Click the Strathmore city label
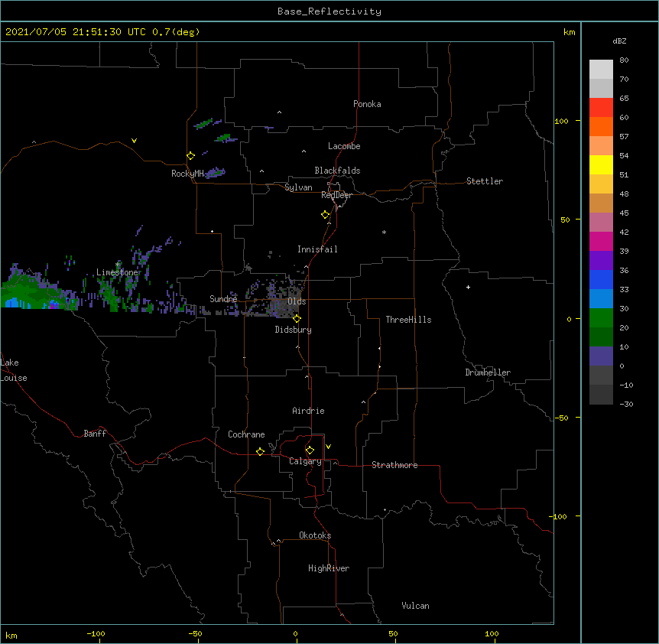Screen dimensions: 659x644 [x=394, y=465]
